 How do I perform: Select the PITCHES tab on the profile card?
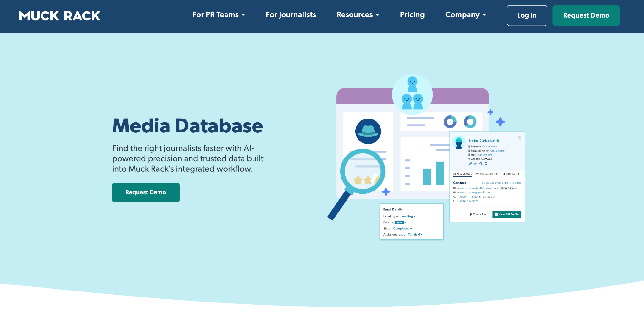click(510, 174)
